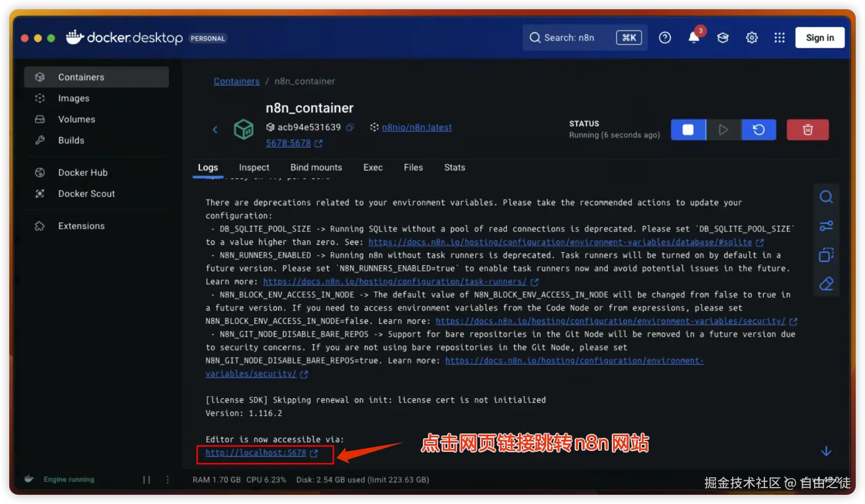
Task: Pause the Docker engine
Action: tap(146, 479)
